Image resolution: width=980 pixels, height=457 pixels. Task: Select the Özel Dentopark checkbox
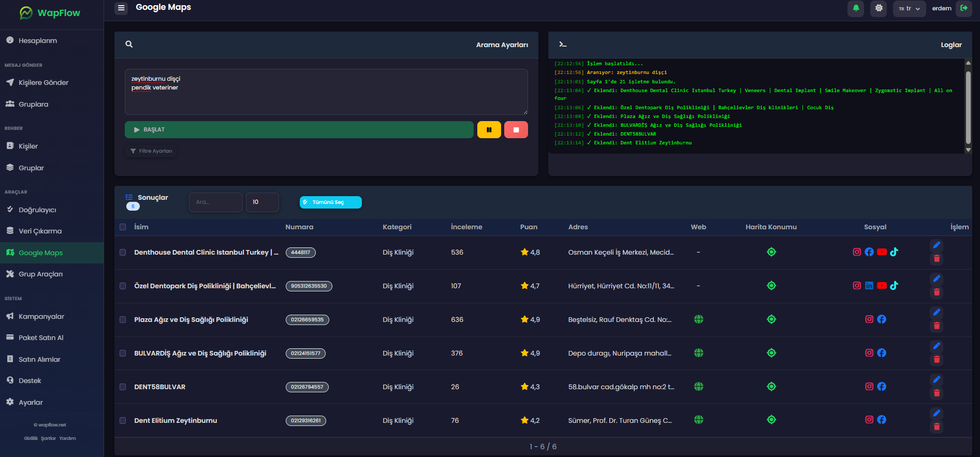(123, 286)
